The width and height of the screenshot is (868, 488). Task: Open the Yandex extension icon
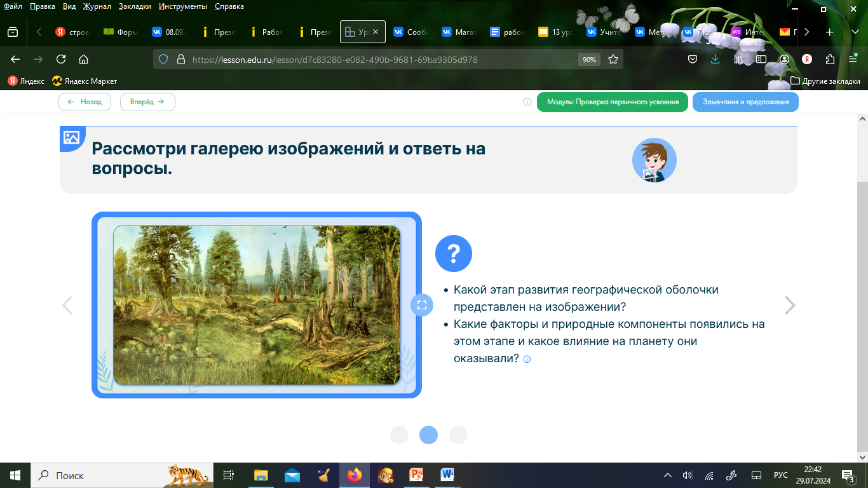807,59
